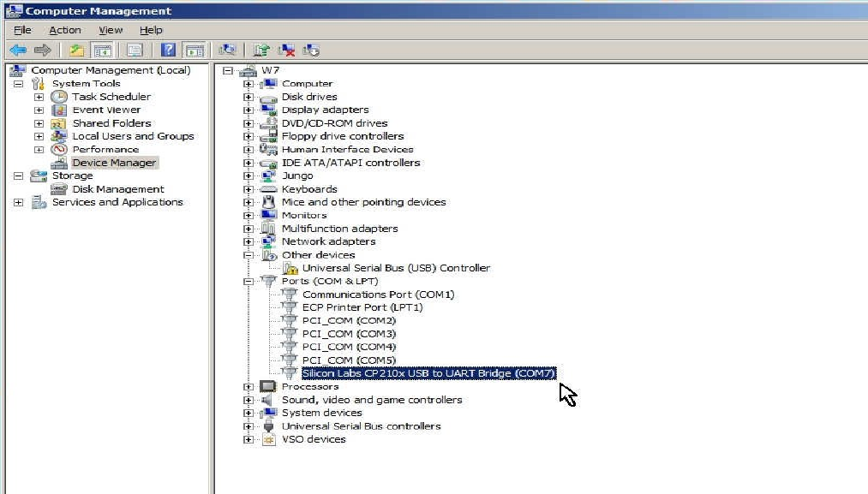Image resolution: width=868 pixels, height=494 pixels.
Task: Collapse the W7 root device node
Action: 228,71
